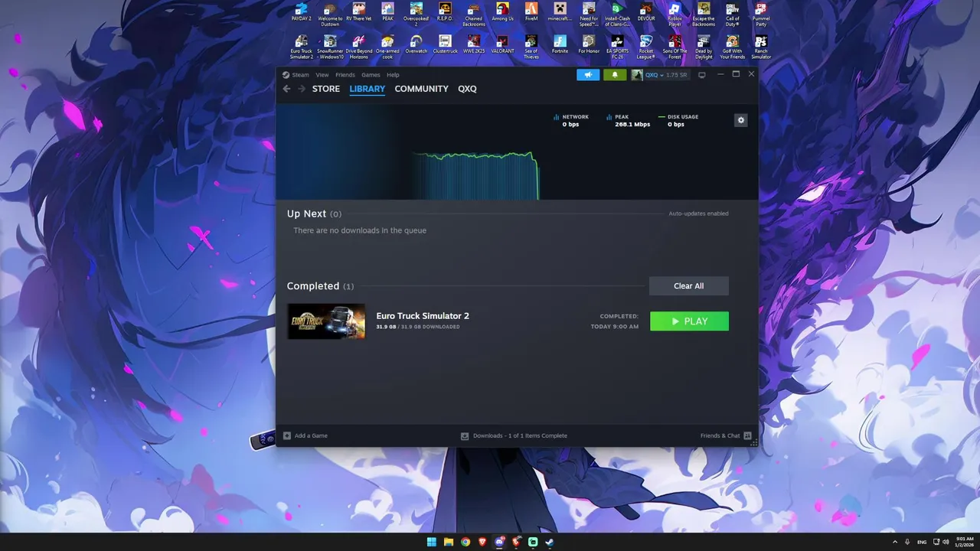Select Need for Speed desktop icon
Viewport: 980px width, 551px height.
tap(589, 15)
